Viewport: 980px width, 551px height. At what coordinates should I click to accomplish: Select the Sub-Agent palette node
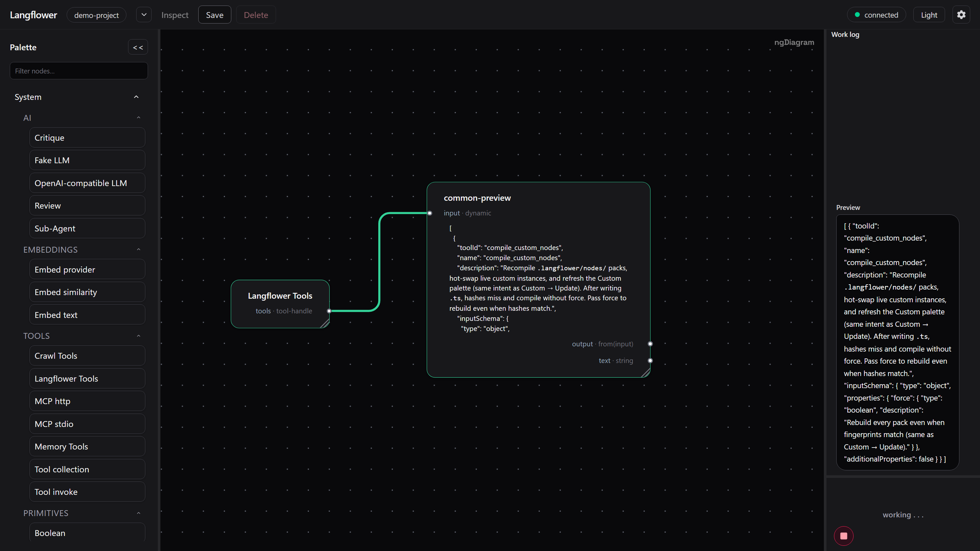coord(87,228)
